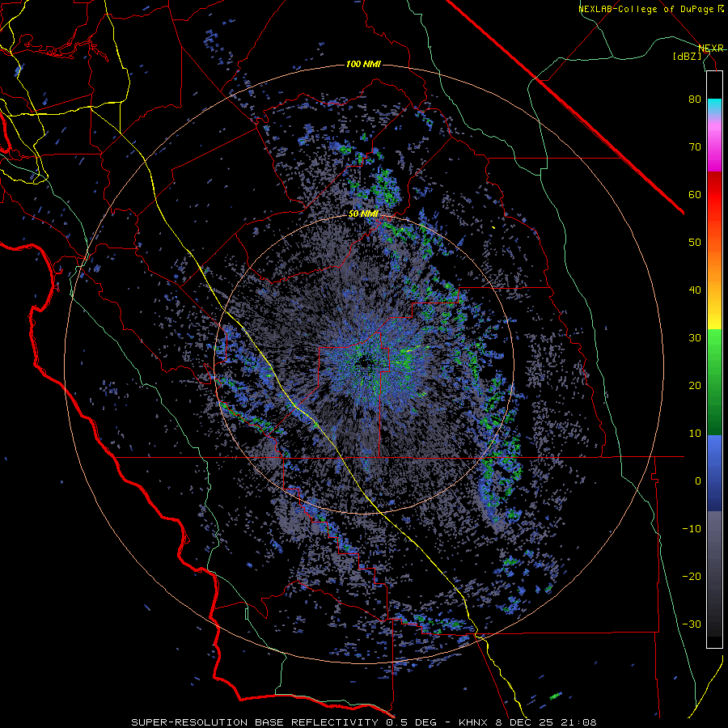Viewport: 728px width, 728px height.
Task: Click the 50 dBZ scale value
Action: 695,243
